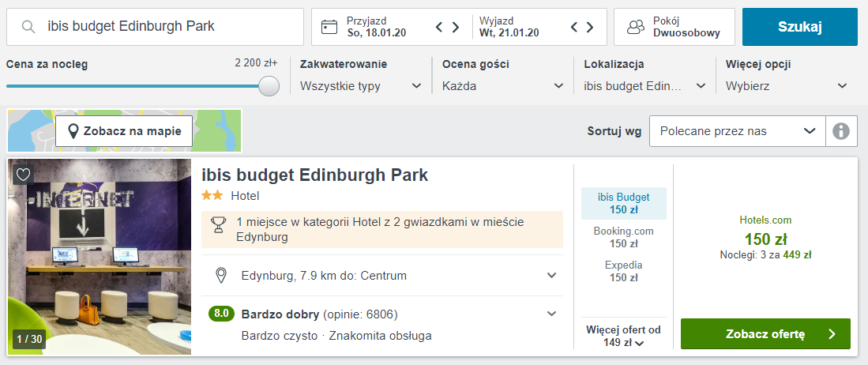Click the price slider handle

[269, 86]
